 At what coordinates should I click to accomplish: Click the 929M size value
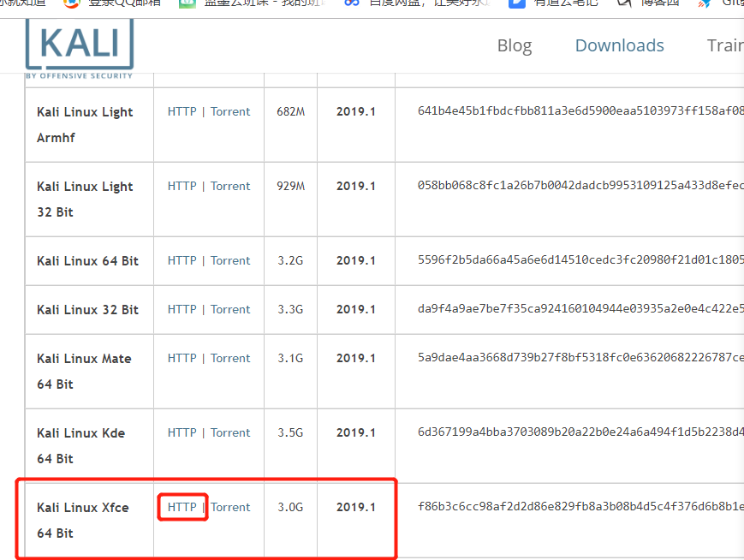291,186
